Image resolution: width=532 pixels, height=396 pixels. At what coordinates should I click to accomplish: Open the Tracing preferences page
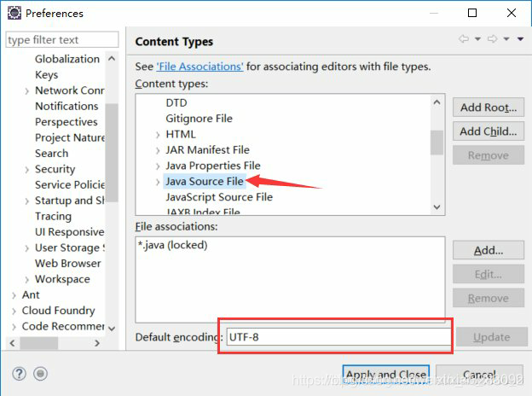pyautogui.click(x=53, y=216)
